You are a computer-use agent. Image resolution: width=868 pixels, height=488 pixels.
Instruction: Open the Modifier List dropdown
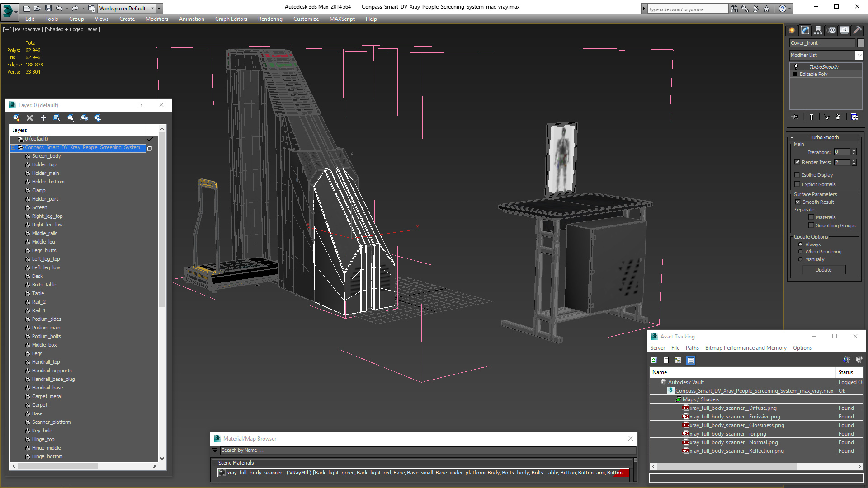click(859, 55)
